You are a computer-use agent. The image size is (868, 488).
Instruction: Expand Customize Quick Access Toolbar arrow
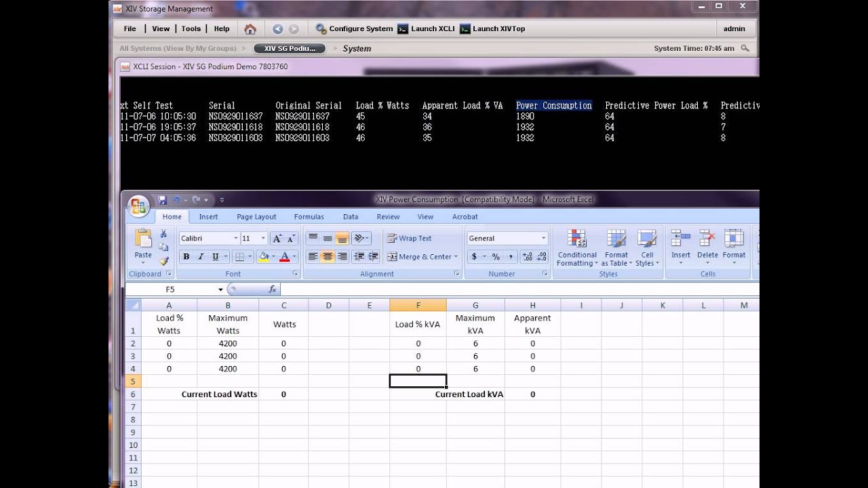click(222, 200)
